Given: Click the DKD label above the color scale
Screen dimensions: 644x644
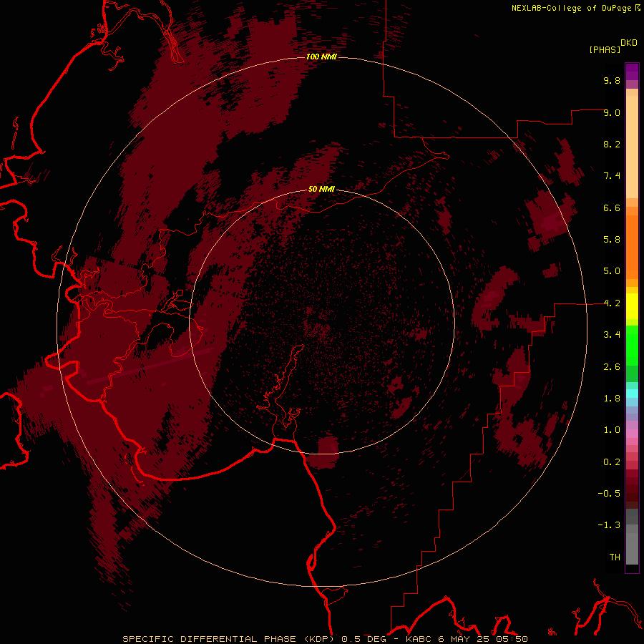Looking at the screenshot, I should click(629, 43).
